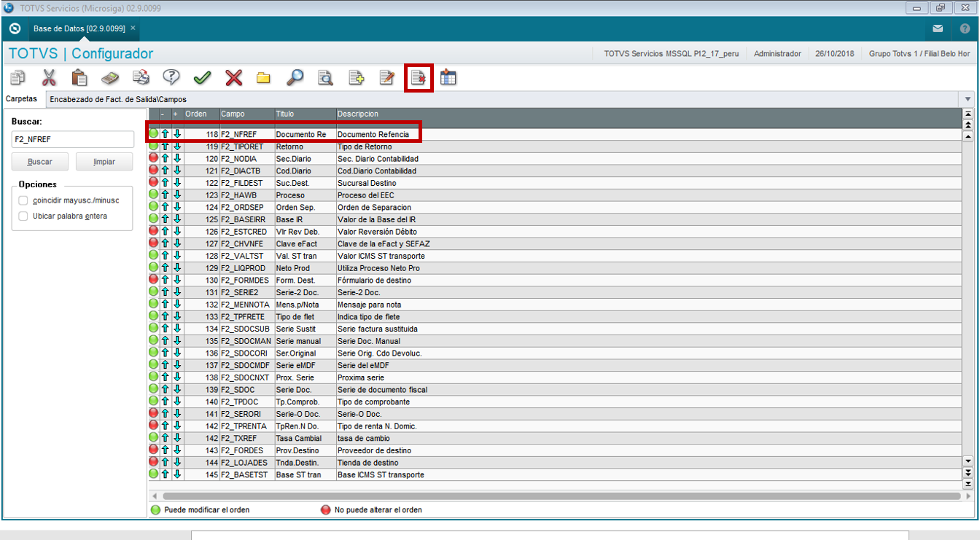The image size is (980, 540).
Task: Enable 'Ubicar palabra entera' checkbox
Action: pos(23,216)
